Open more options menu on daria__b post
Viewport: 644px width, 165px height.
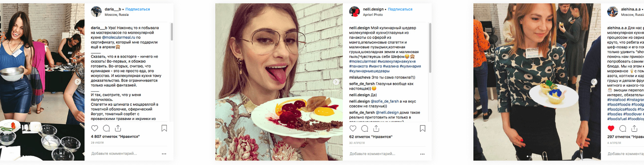click(x=164, y=154)
